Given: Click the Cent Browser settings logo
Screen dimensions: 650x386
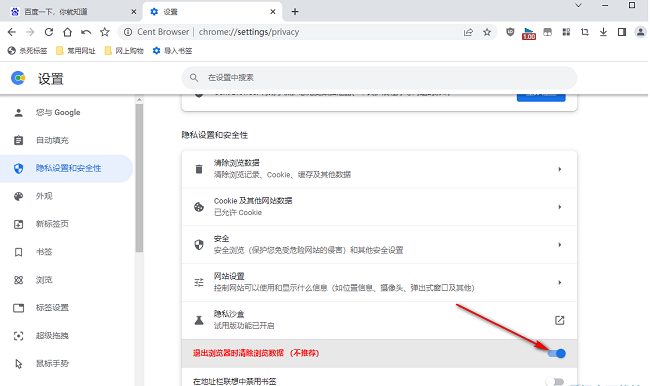Looking at the screenshot, I should click(x=18, y=78).
